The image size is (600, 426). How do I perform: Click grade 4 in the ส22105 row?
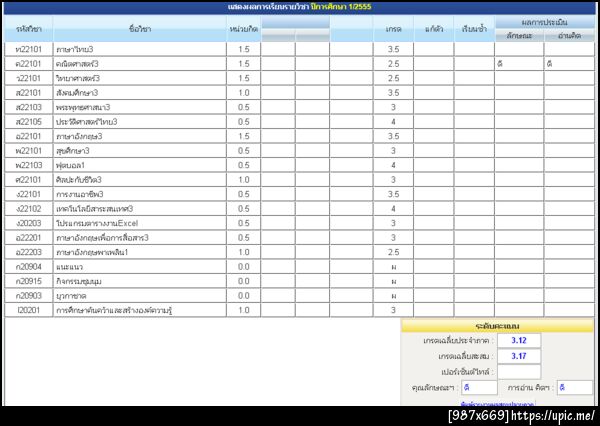[x=393, y=122]
